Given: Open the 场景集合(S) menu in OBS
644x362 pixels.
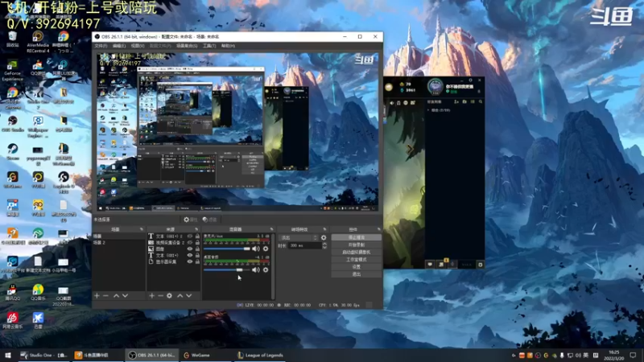Looking at the screenshot, I should coord(187,46).
